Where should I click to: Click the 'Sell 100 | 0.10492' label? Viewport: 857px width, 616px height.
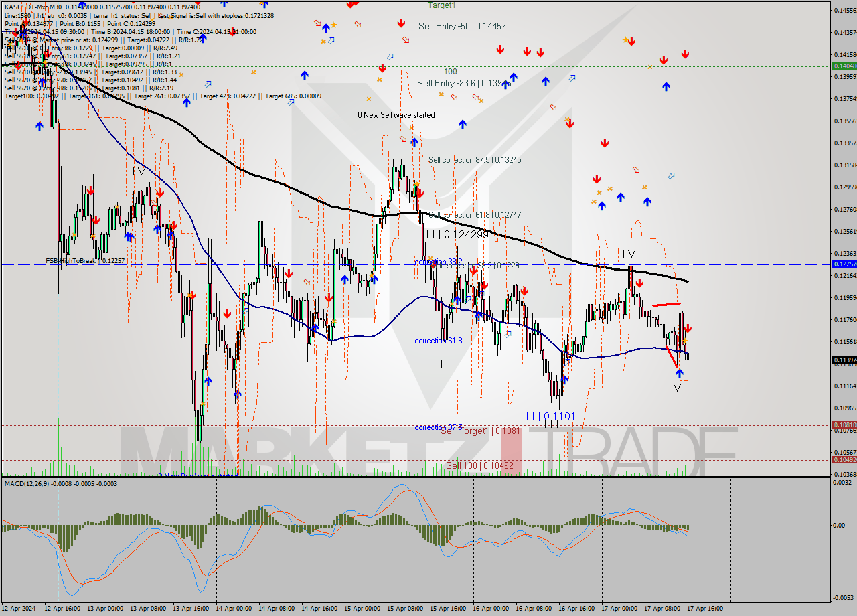(x=479, y=465)
